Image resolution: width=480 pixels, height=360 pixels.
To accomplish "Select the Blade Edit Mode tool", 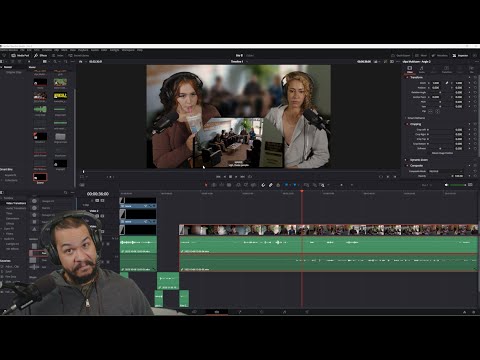I will 229,185.
